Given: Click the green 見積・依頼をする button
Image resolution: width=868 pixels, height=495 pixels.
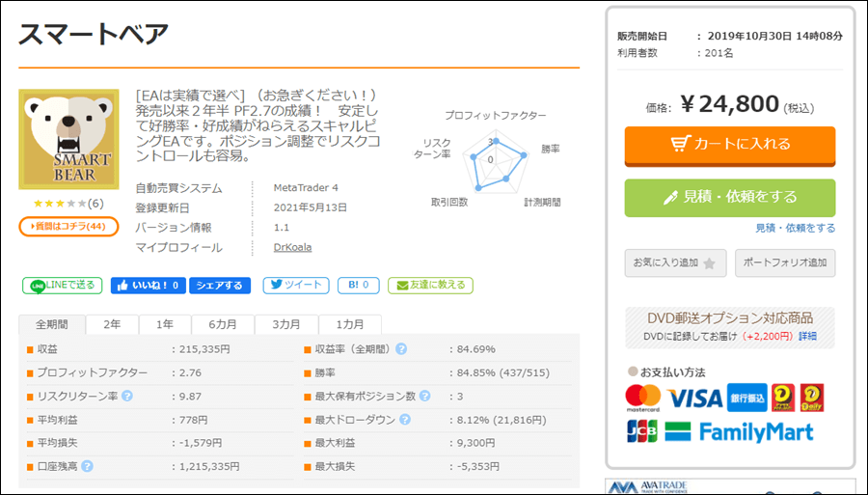Looking at the screenshot, I should [730, 197].
